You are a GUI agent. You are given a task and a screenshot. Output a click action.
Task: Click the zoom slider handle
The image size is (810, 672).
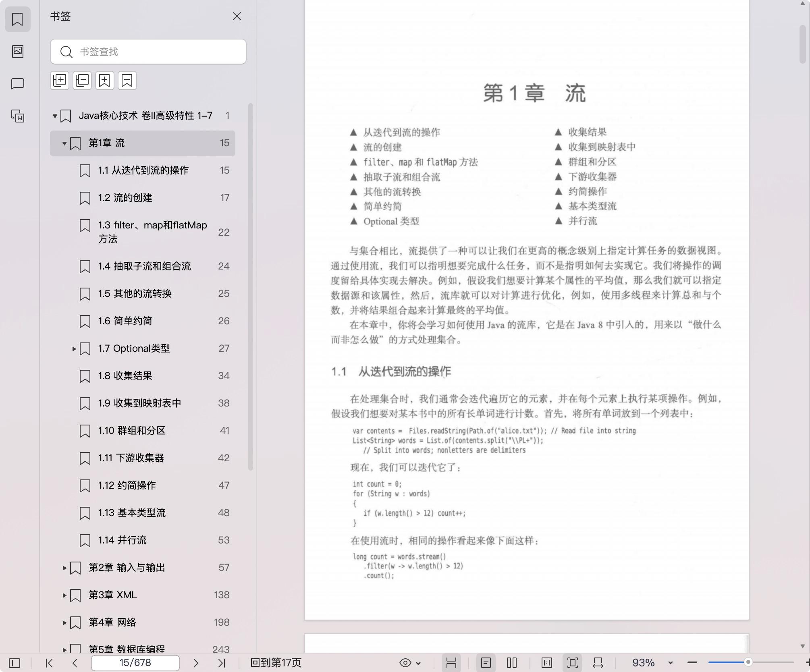[748, 662]
